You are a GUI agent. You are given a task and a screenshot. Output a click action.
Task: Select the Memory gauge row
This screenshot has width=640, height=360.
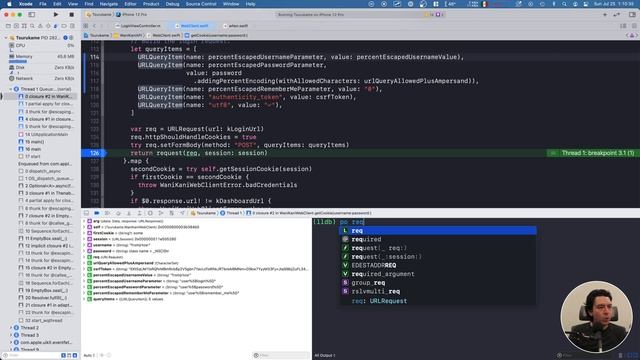point(41,58)
